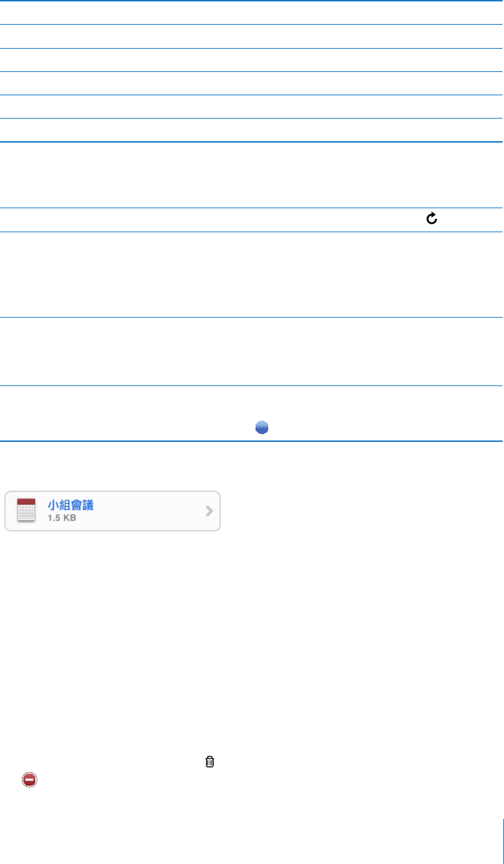Click the red-topped calendar icon
This screenshot has width=504, height=864.
click(26, 510)
